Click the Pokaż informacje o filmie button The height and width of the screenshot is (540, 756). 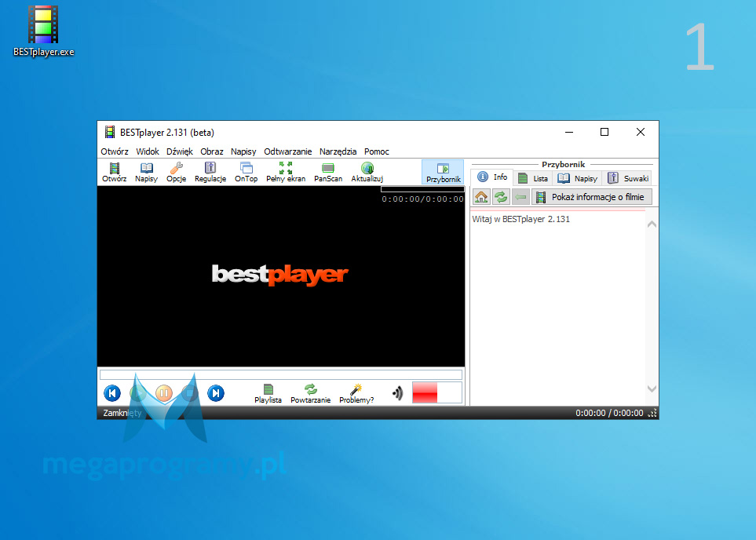point(592,197)
